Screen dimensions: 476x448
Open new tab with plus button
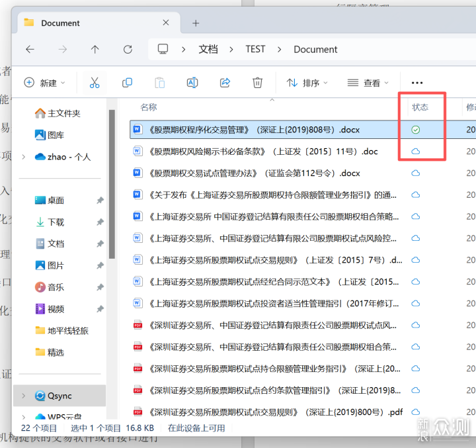click(196, 23)
